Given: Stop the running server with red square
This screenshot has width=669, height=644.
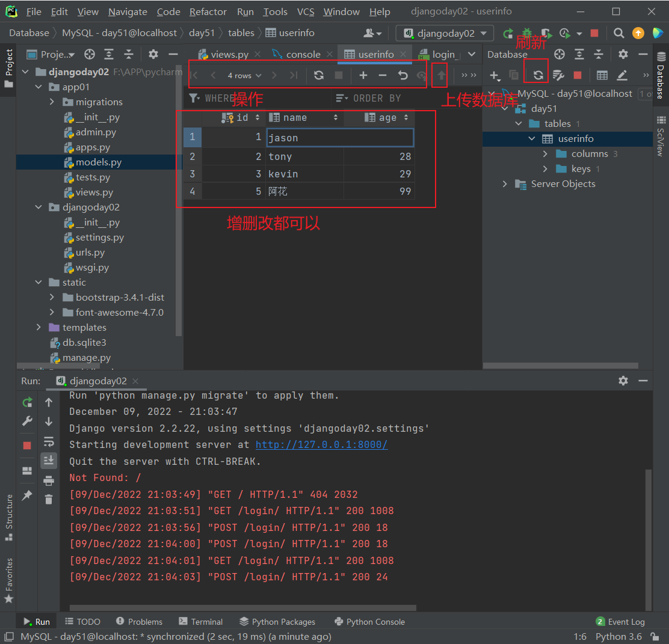Looking at the screenshot, I should [27, 446].
